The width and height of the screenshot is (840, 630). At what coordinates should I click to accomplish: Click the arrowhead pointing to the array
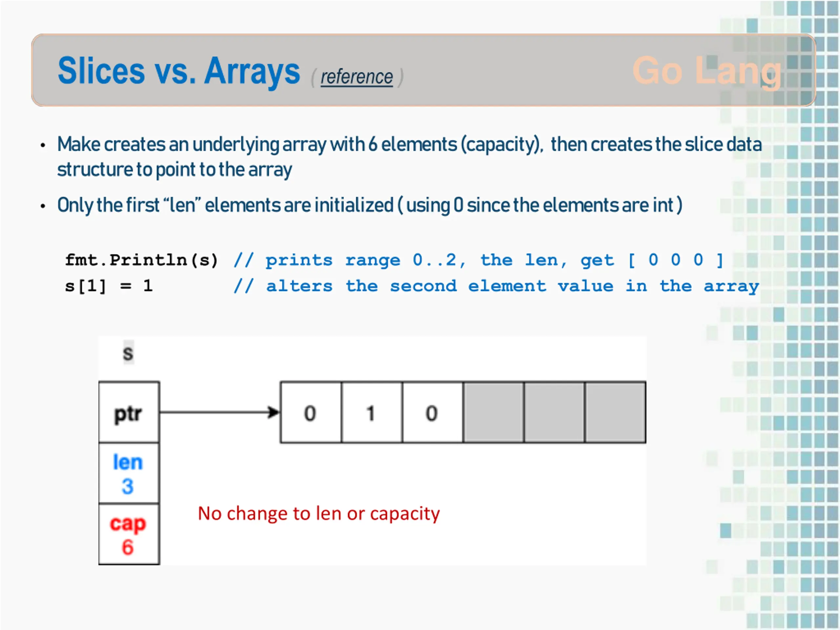point(273,412)
